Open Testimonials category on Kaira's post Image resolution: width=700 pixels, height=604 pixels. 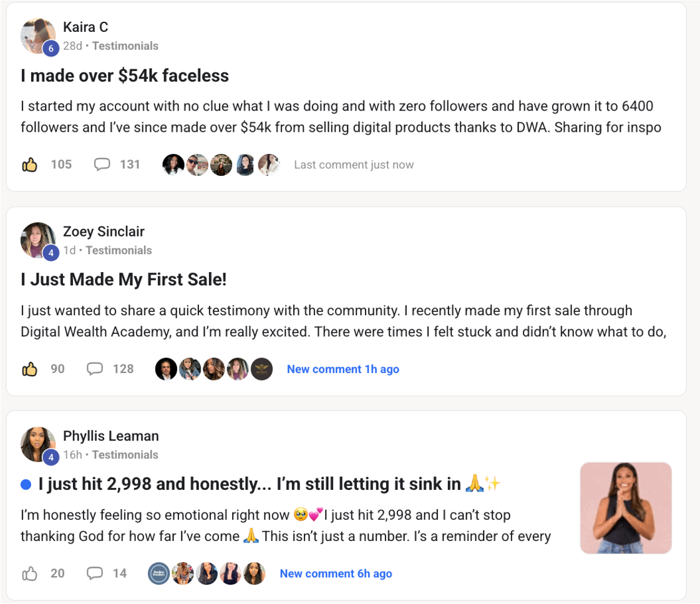[x=125, y=46]
